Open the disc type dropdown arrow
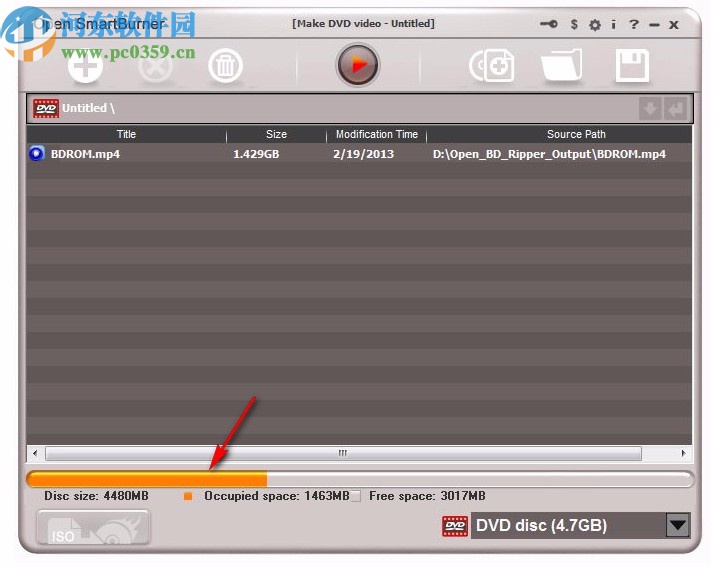 coord(678,526)
